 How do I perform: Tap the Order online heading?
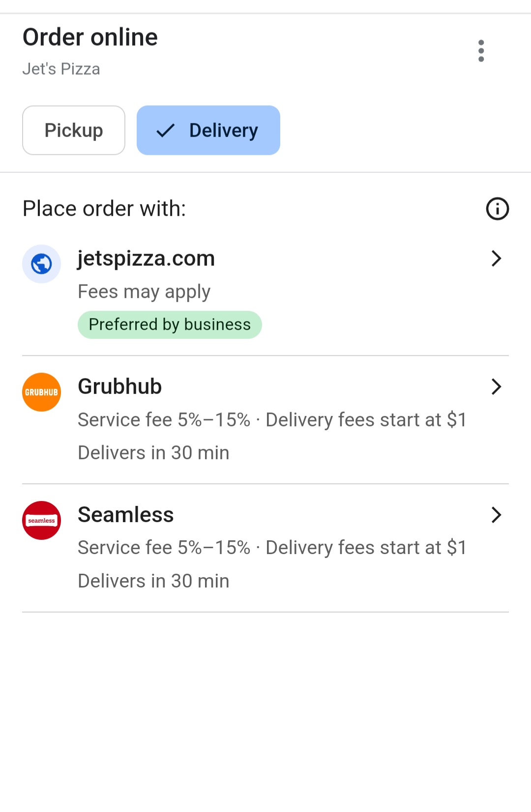[x=90, y=37]
